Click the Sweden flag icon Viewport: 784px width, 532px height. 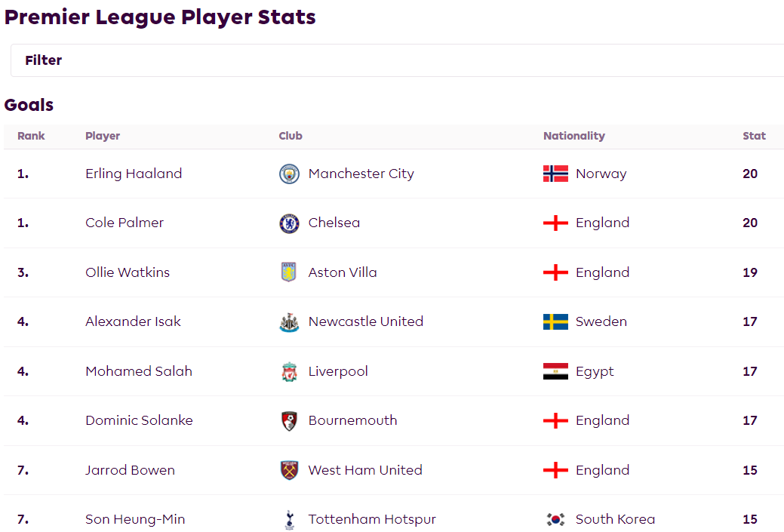[x=555, y=321]
